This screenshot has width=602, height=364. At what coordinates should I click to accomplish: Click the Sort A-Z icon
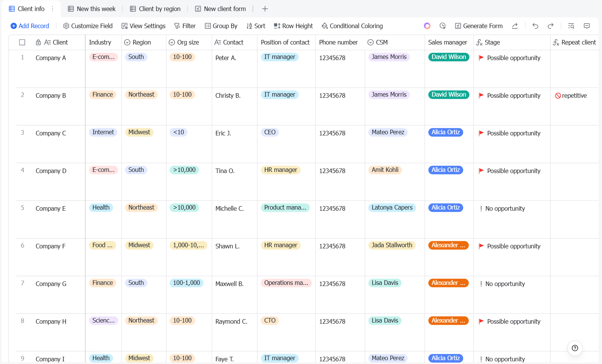(x=249, y=26)
